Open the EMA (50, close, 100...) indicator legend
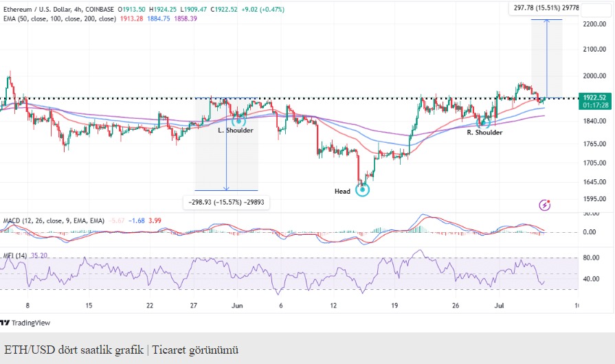This screenshot has height=364, width=615. tap(60, 19)
